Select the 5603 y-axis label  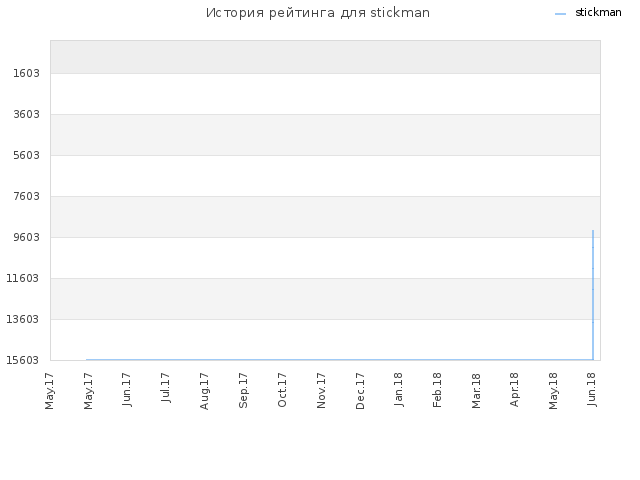pyautogui.click(x=27, y=156)
